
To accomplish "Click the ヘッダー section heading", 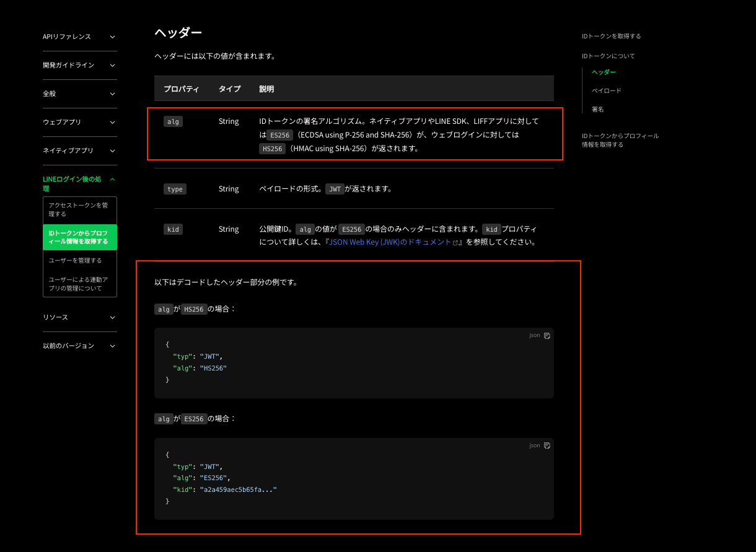I will tap(178, 33).
